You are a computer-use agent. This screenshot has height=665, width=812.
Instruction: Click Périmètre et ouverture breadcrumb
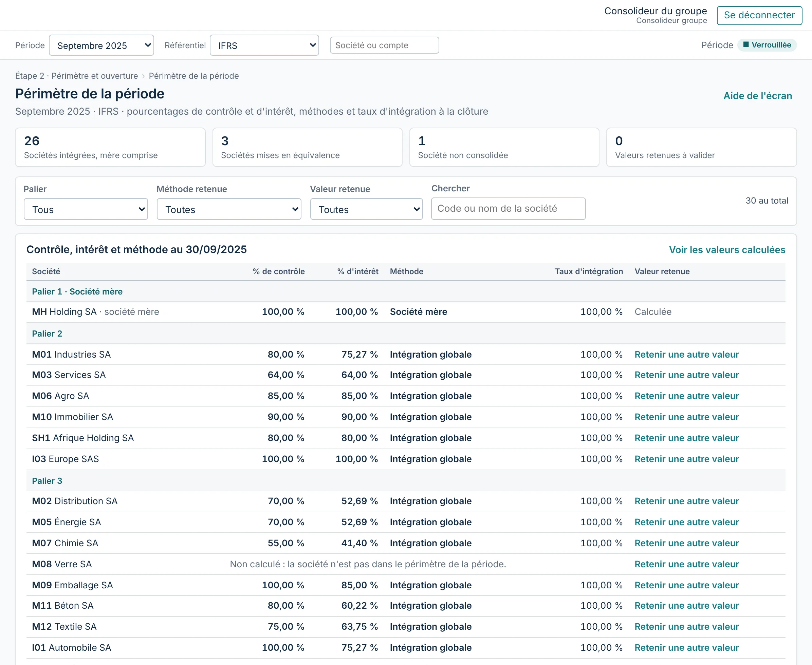95,76
